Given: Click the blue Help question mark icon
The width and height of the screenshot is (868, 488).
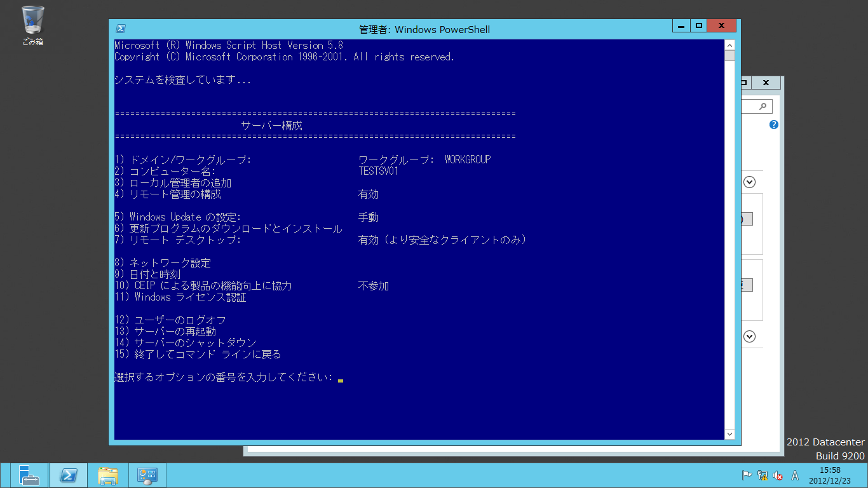Looking at the screenshot, I should (773, 125).
